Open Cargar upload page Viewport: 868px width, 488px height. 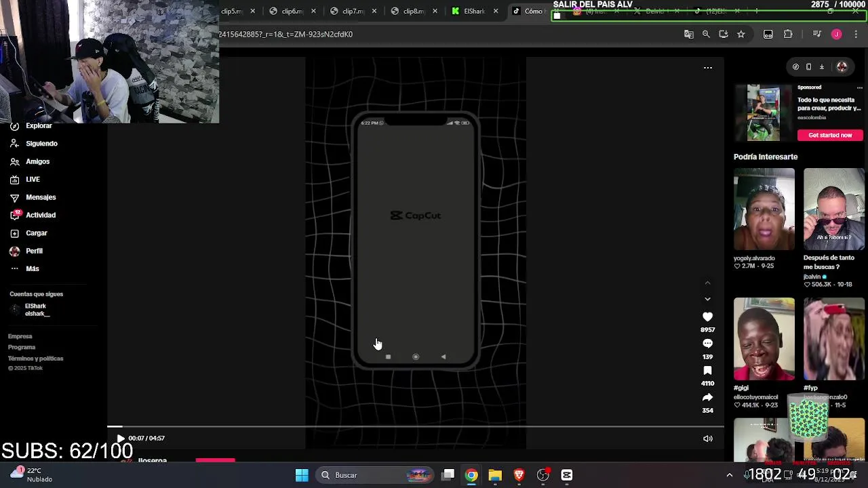[29, 233]
